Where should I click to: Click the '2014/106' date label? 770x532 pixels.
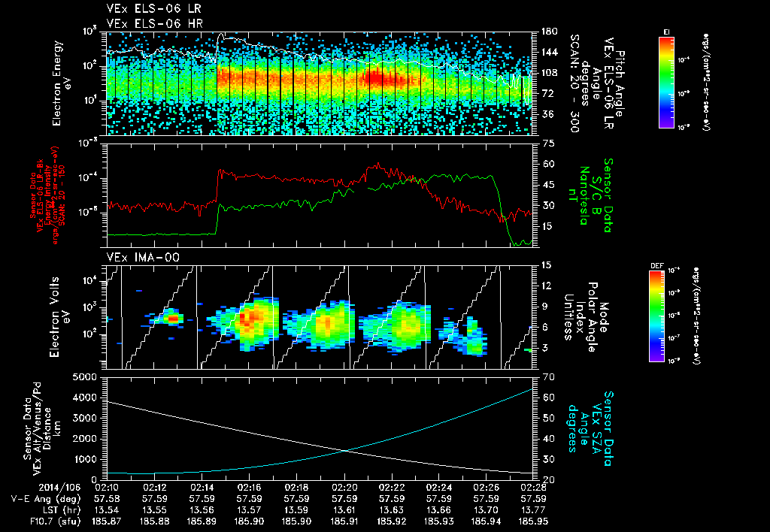(59, 488)
